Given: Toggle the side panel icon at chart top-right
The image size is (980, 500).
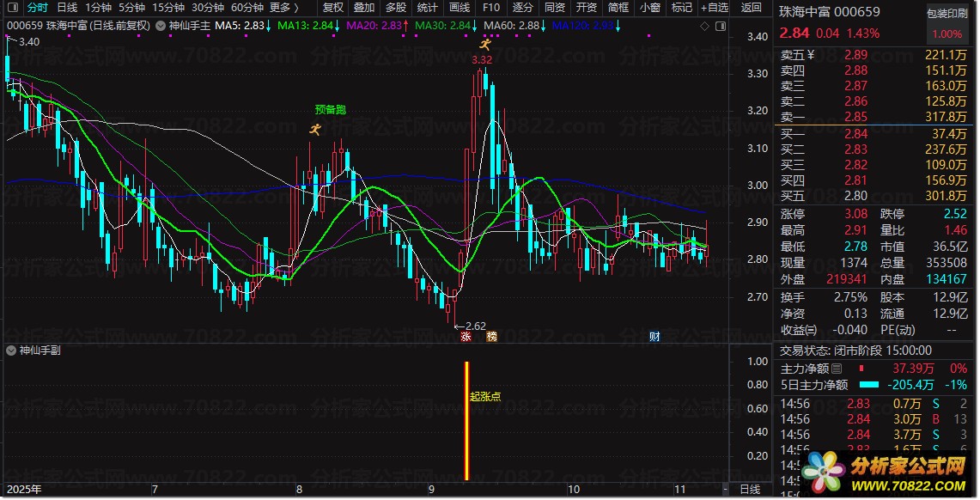Looking at the screenshot, I should pyautogui.click(x=720, y=26).
